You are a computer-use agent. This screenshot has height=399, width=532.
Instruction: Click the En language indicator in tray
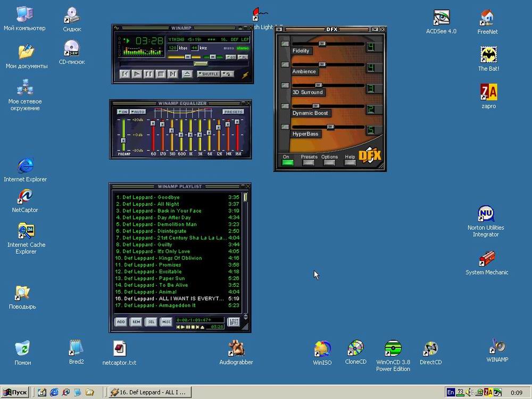pyautogui.click(x=450, y=392)
